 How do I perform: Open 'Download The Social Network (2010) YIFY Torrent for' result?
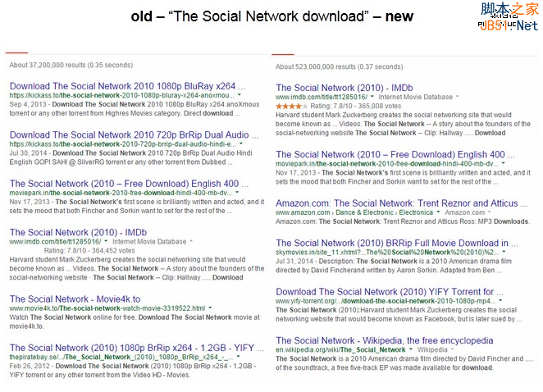tap(390, 292)
